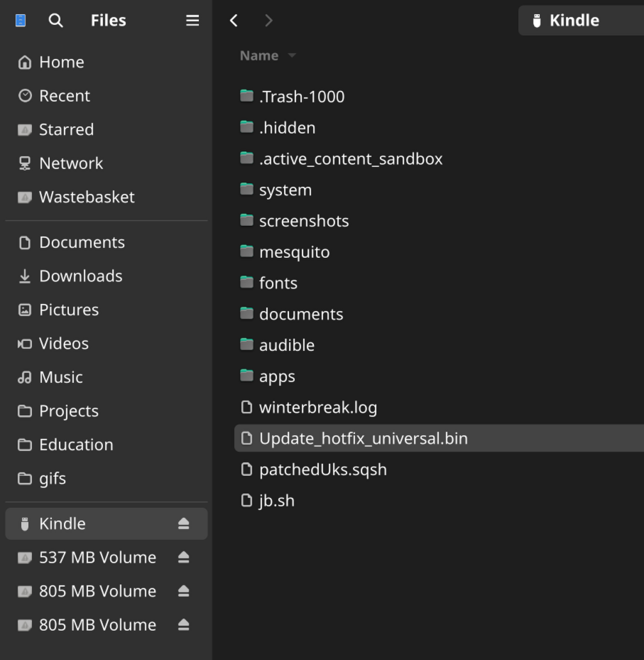Sort by clicking Name column arrow

pos(291,55)
